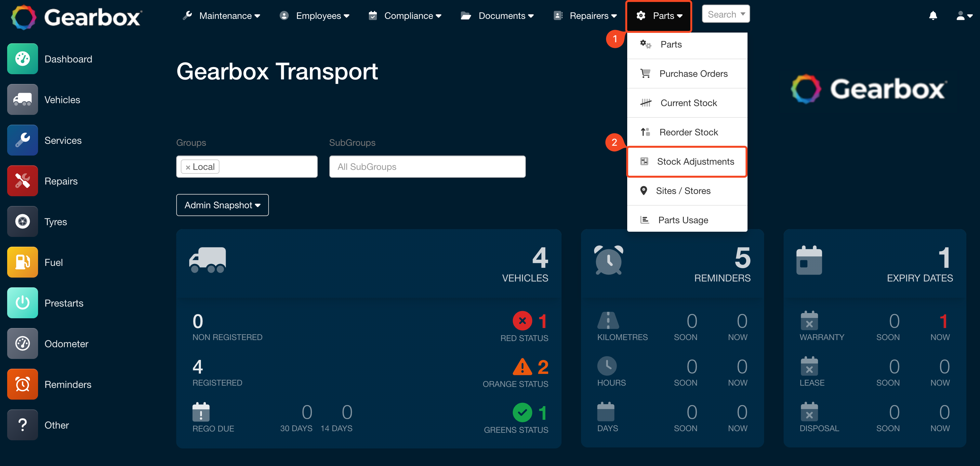Click the notifications bell icon

pyautogui.click(x=933, y=16)
